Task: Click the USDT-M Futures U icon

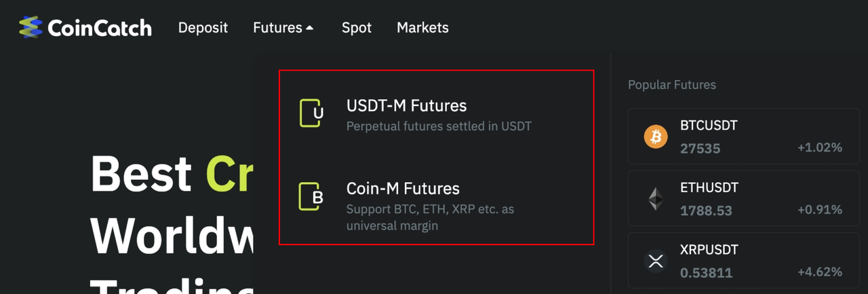Action: tap(311, 113)
